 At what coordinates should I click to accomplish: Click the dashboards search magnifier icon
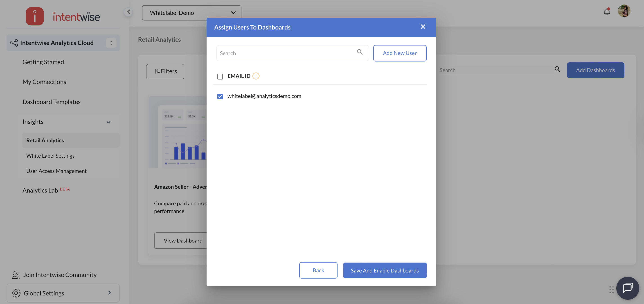coord(557,69)
